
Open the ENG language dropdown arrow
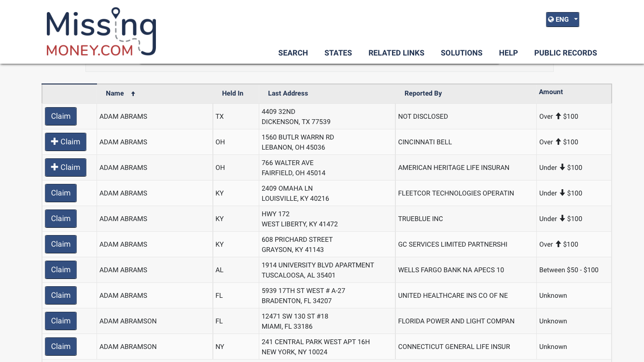(575, 20)
